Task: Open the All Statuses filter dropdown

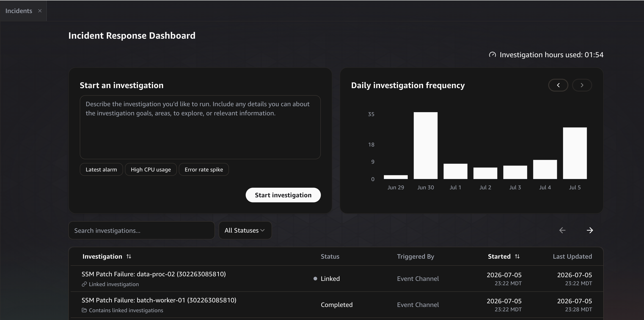Action: pyautogui.click(x=245, y=230)
